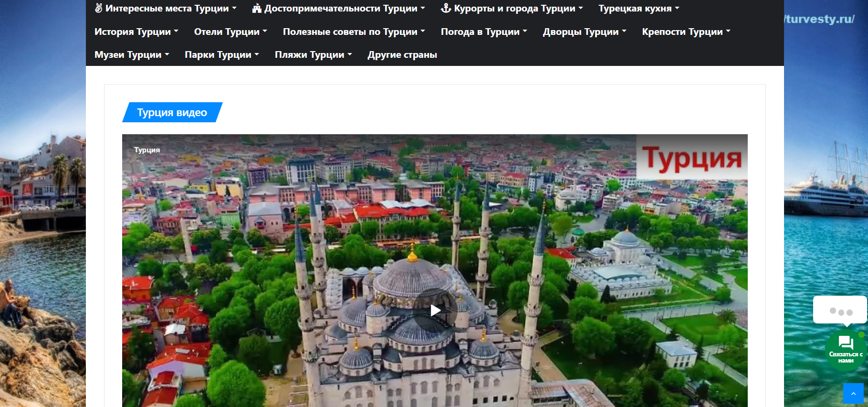Open the Крепости Турции dropdown
The width and height of the screenshot is (868, 407).
[686, 32]
